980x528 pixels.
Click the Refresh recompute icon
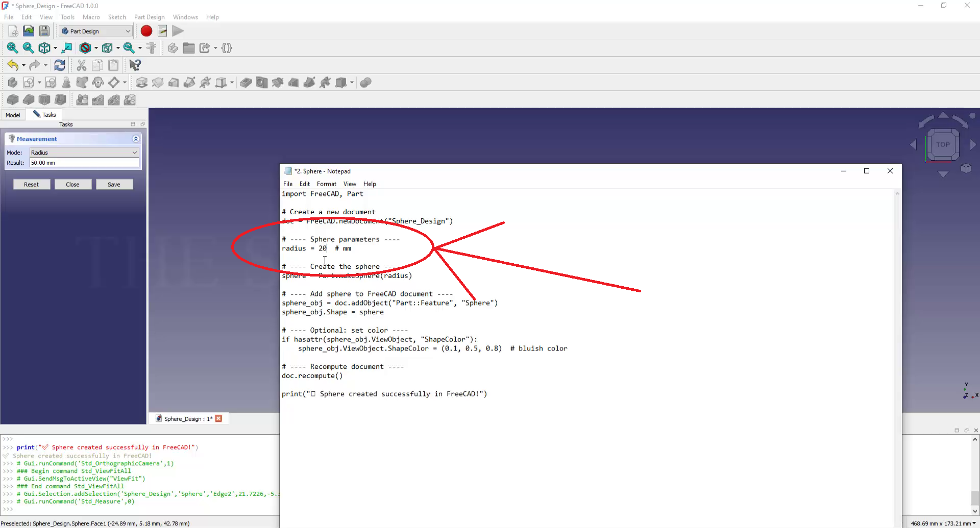(x=60, y=65)
